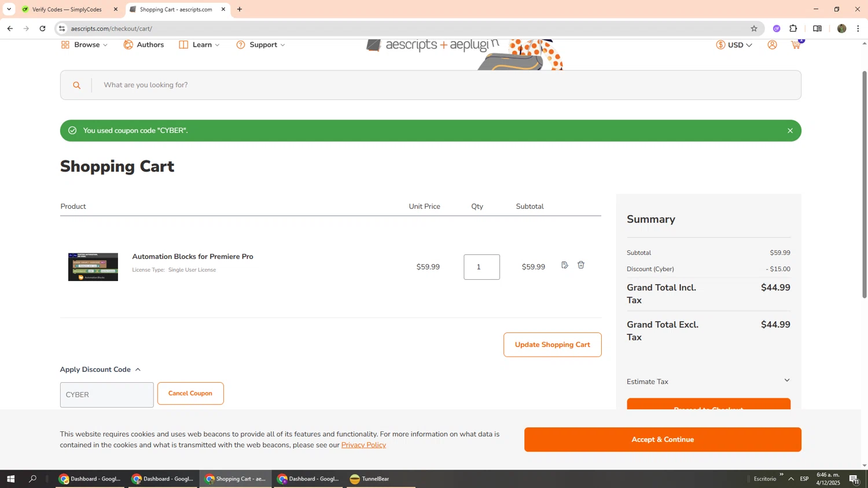Click the purple extension icon in toolbar
This screenshot has height=488, width=868.
click(x=777, y=28)
